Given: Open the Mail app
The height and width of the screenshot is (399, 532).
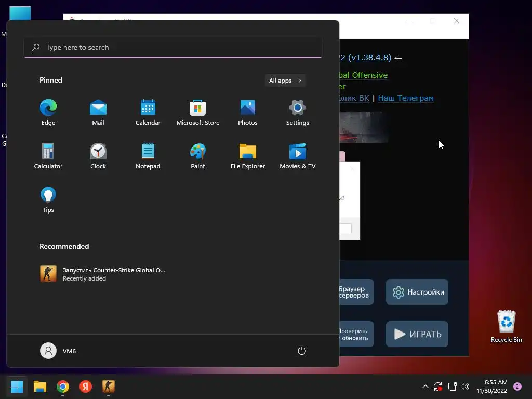Looking at the screenshot, I should point(98,113).
